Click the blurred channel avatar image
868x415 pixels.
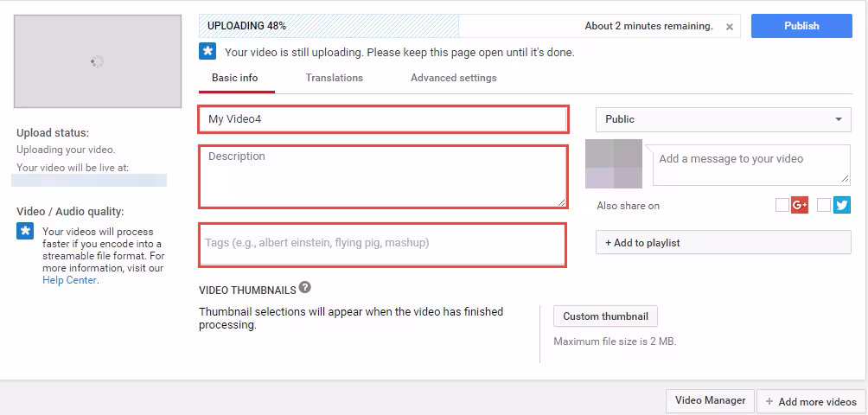coord(614,163)
